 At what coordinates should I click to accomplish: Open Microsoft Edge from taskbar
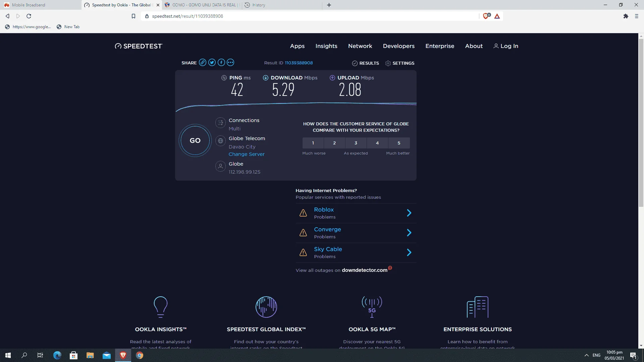click(57, 355)
